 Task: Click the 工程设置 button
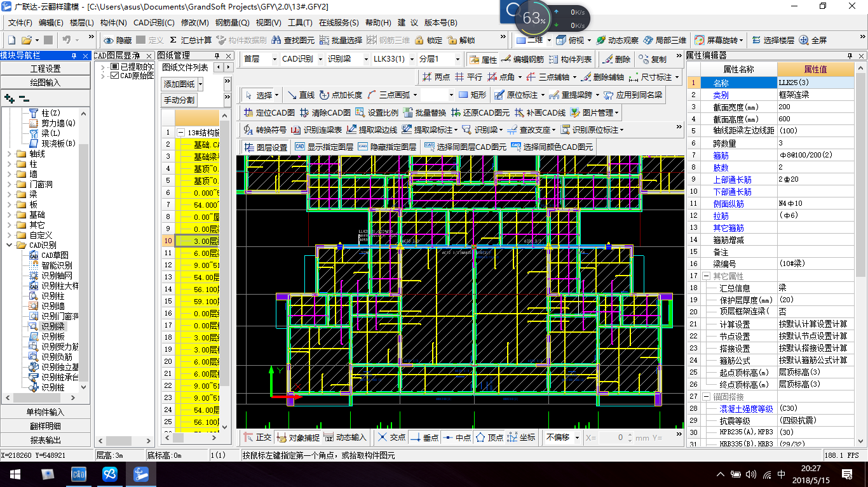coord(46,69)
